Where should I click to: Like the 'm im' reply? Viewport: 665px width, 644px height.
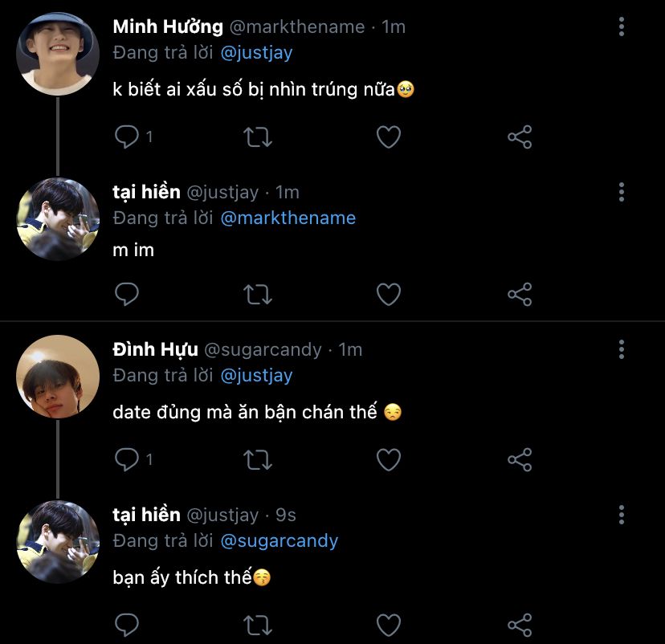tap(389, 295)
